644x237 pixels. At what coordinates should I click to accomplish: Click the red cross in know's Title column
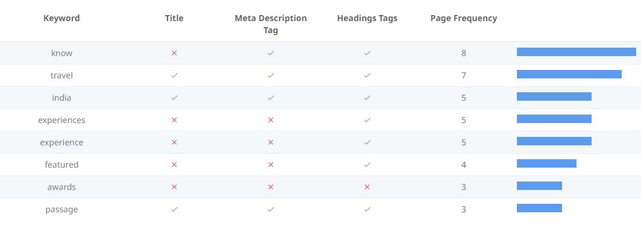pyautogui.click(x=174, y=53)
